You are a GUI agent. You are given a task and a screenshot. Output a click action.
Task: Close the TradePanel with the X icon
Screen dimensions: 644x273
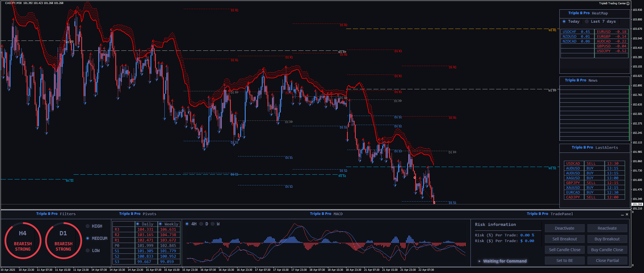coord(627,214)
